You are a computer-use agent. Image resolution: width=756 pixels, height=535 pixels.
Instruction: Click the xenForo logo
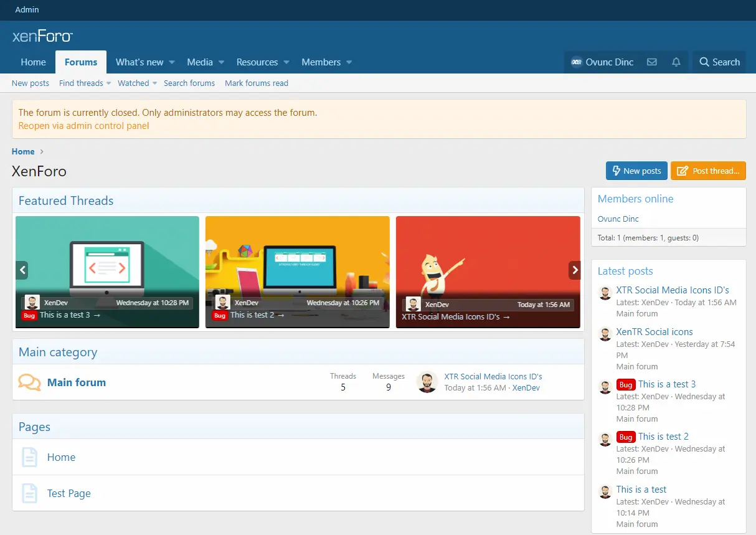(42, 36)
